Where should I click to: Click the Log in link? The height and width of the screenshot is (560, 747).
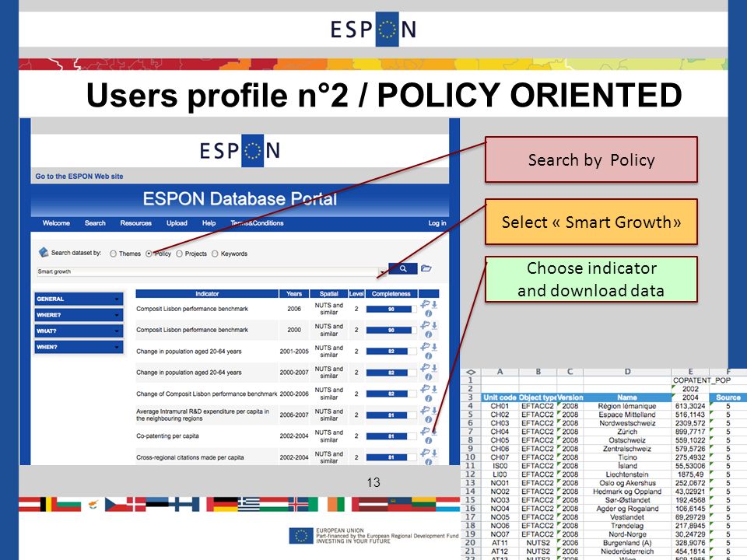(437, 223)
